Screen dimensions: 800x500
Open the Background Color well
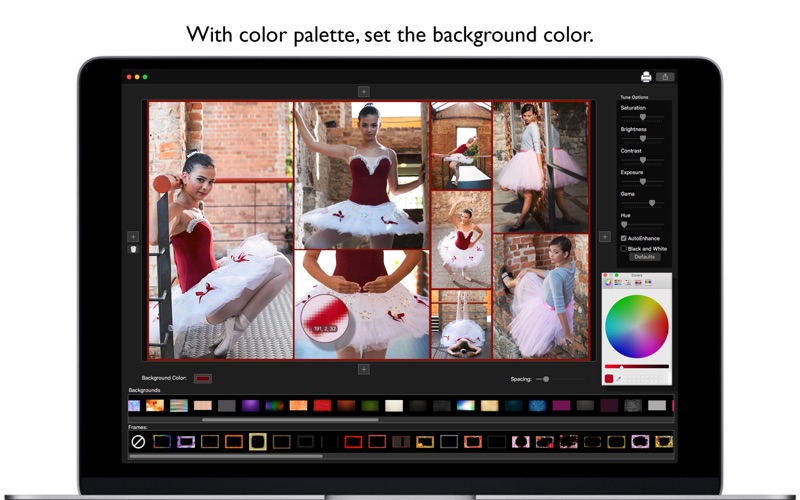pos(203,378)
